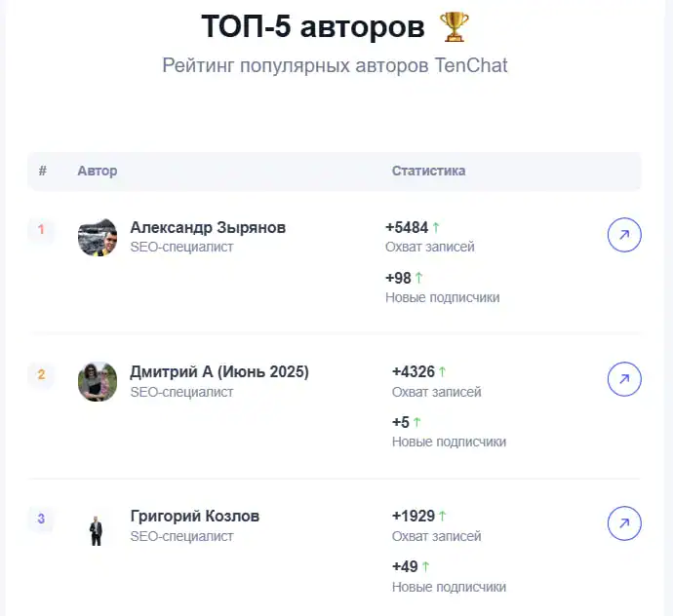Image resolution: width=673 pixels, height=616 pixels.
Task: Click green arrow next to +5484
Action: (x=436, y=227)
